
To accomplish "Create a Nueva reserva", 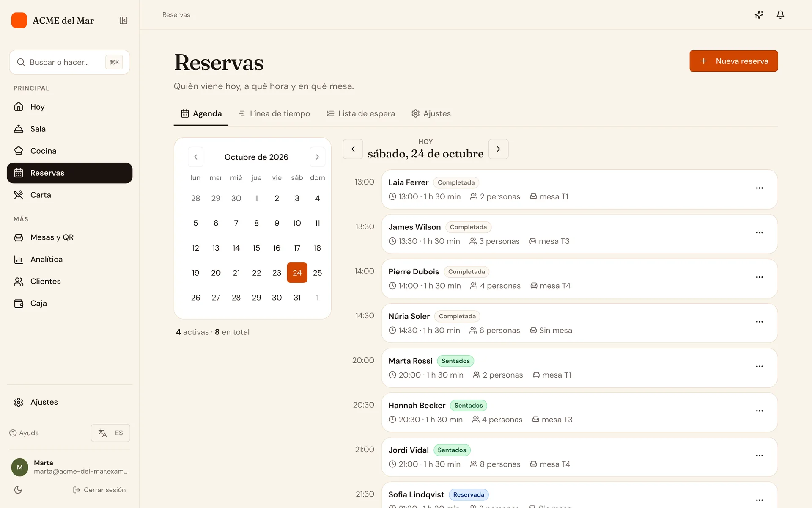I will [x=733, y=61].
